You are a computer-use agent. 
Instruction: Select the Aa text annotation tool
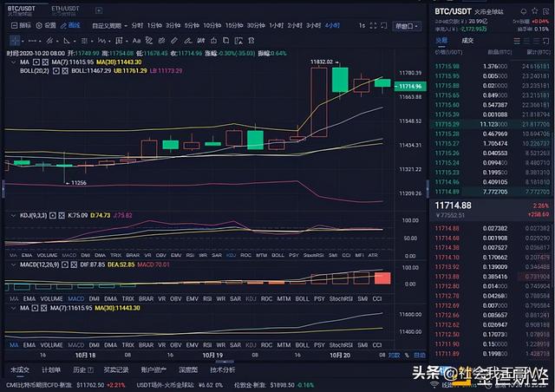click(137, 41)
